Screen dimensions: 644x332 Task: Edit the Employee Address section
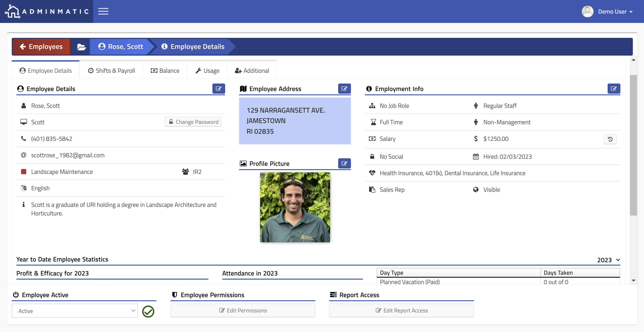(x=344, y=89)
